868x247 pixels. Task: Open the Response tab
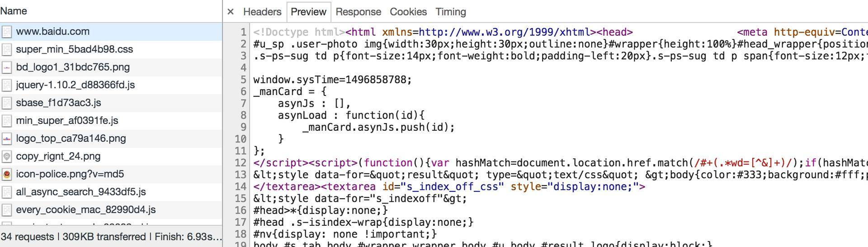coord(358,12)
